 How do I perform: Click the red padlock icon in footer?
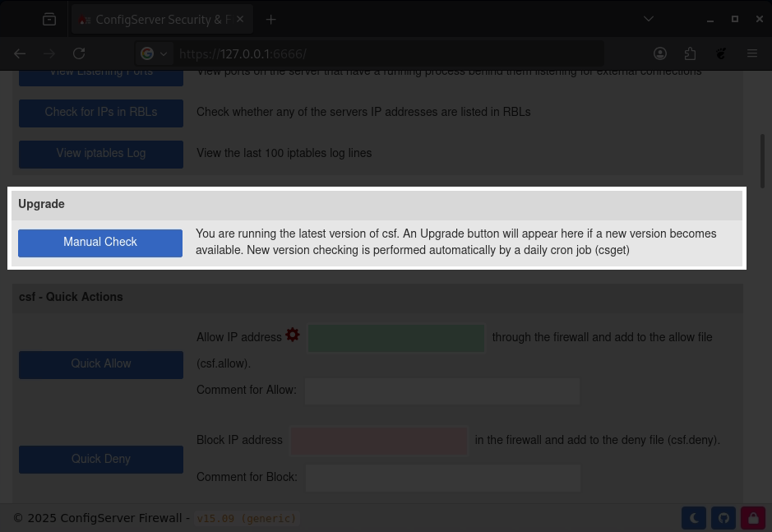click(x=753, y=518)
